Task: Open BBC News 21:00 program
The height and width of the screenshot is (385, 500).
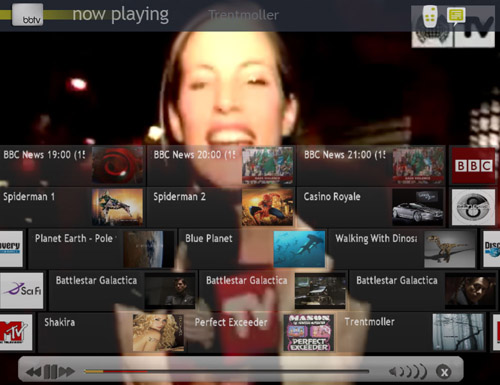Action: click(x=371, y=165)
